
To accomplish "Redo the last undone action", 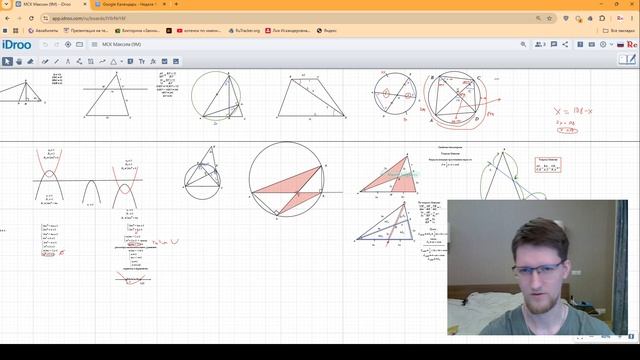I will [x=57, y=44].
